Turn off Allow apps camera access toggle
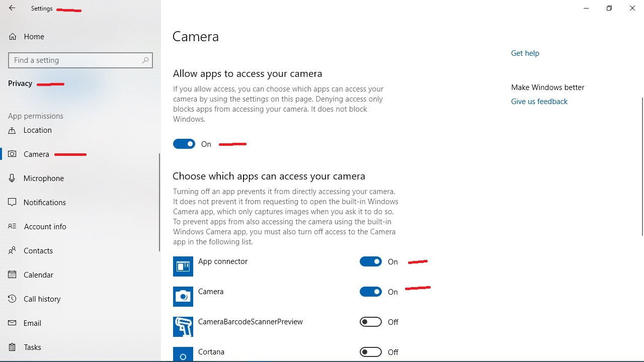The image size is (644, 362). [x=184, y=144]
